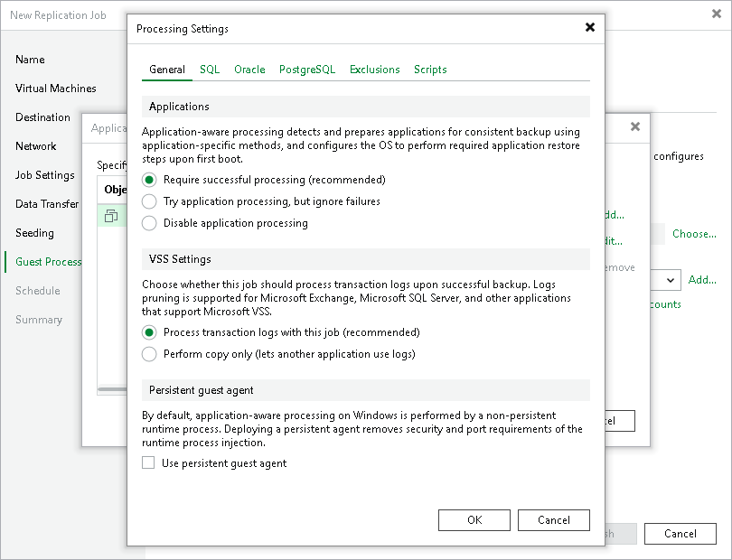732x560 pixels.
Task: Check Use persistent guest agent
Action: [x=148, y=463]
